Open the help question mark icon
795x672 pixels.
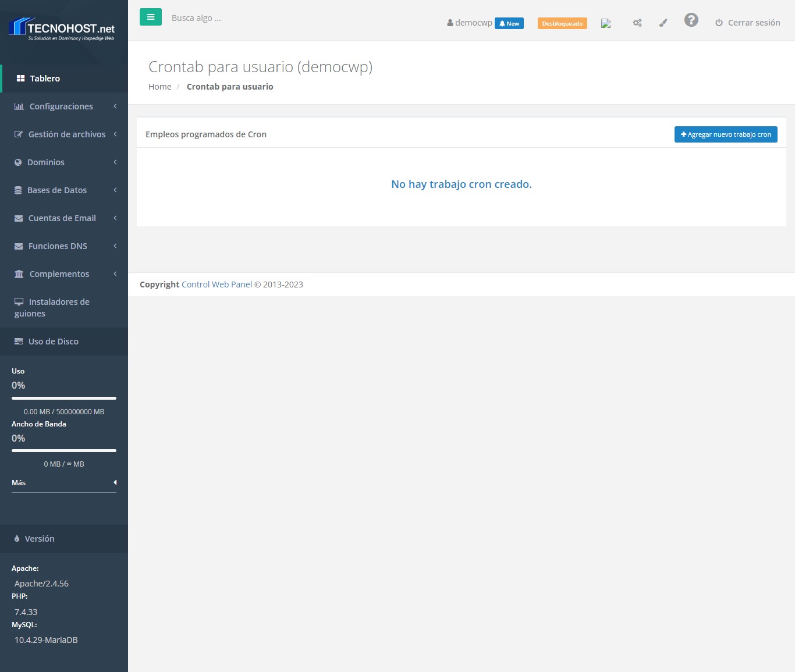[691, 20]
